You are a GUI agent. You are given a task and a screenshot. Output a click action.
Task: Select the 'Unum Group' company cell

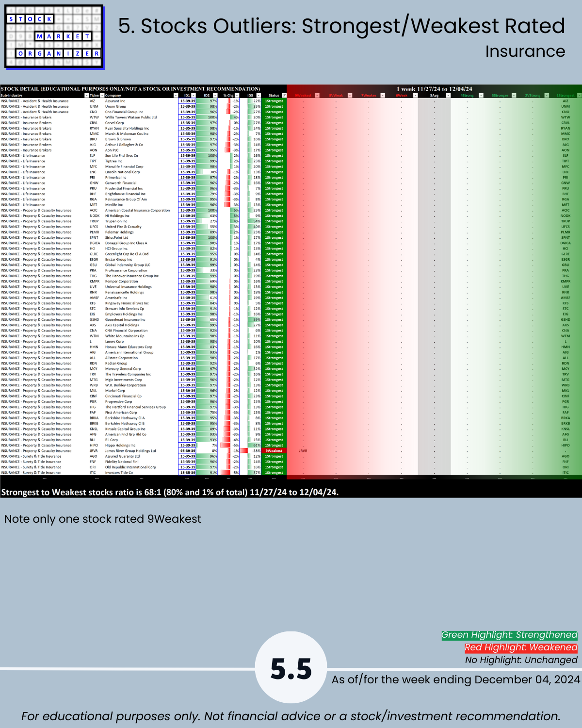pos(115,106)
